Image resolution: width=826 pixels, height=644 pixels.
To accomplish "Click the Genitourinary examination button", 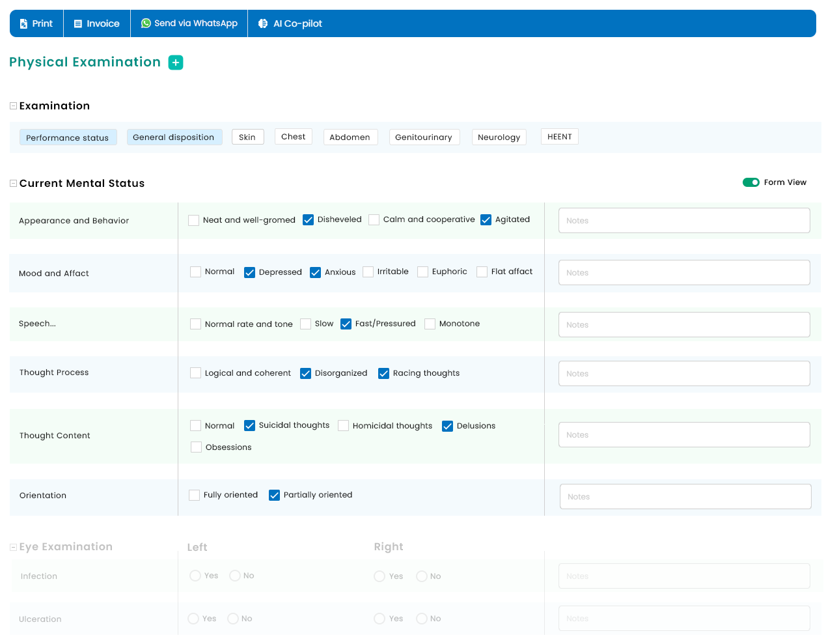I will pos(424,137).
